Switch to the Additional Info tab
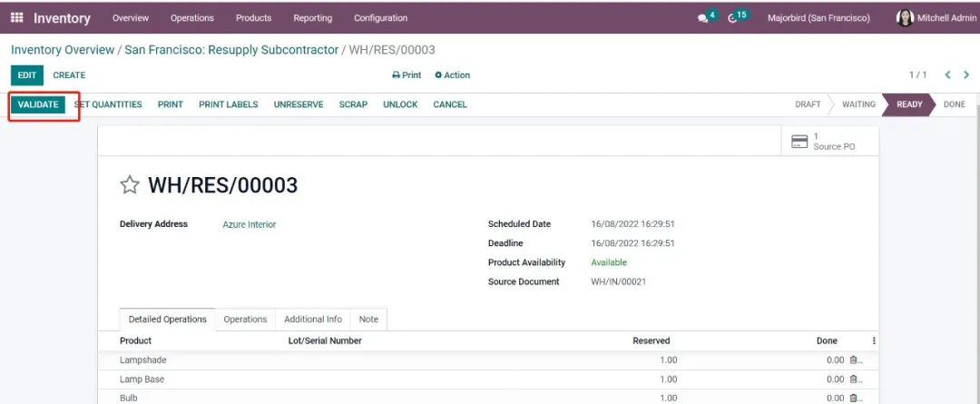 coord(312,320)
